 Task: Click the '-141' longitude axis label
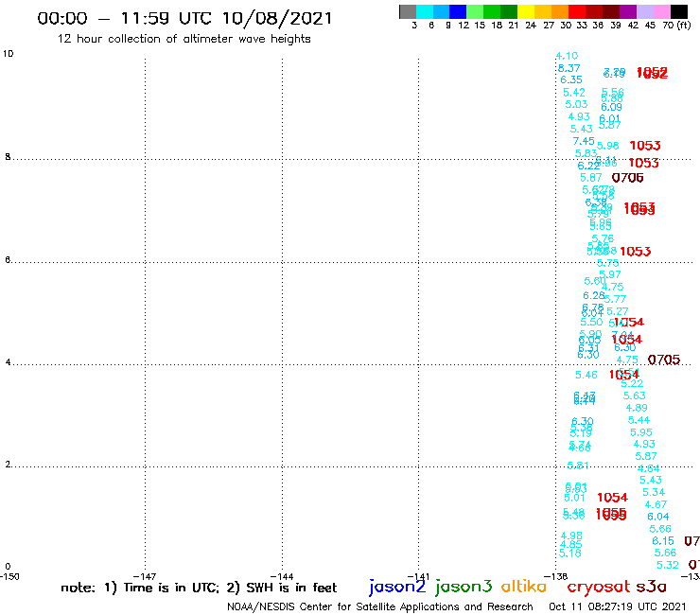pyautogui.click(x=418, y=576)
